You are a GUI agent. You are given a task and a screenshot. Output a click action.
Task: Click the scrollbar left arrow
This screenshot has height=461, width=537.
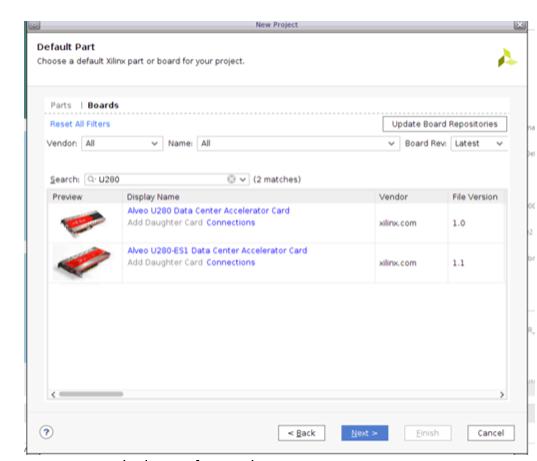[53, 395]
